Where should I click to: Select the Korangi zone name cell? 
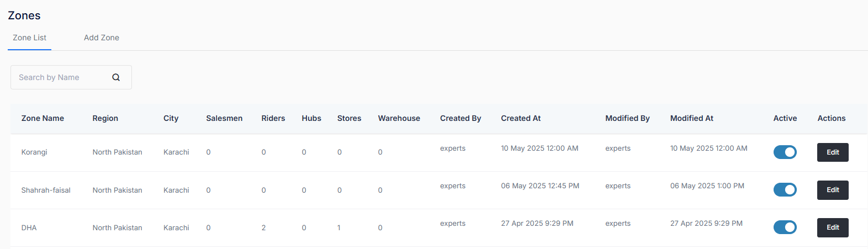click(x=34, y=152)
